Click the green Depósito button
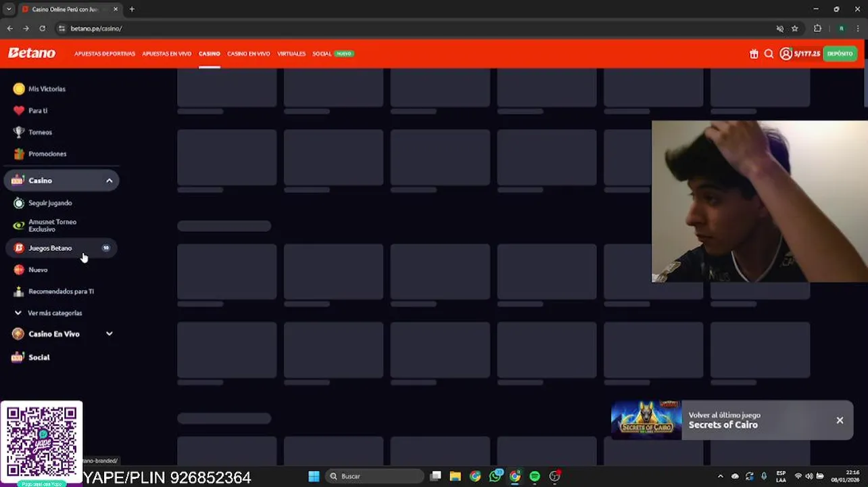The height and width of the screenshot is (487, 868). [840, 53]
